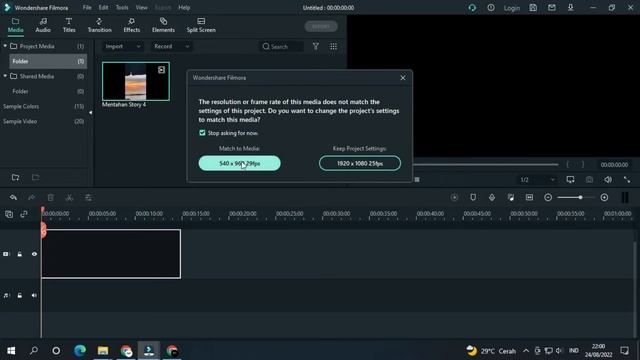The width and height of the screenshot is (640, 360).
Task: Click the undo icon in timeline toolbar
Action: tap(13, 198)
